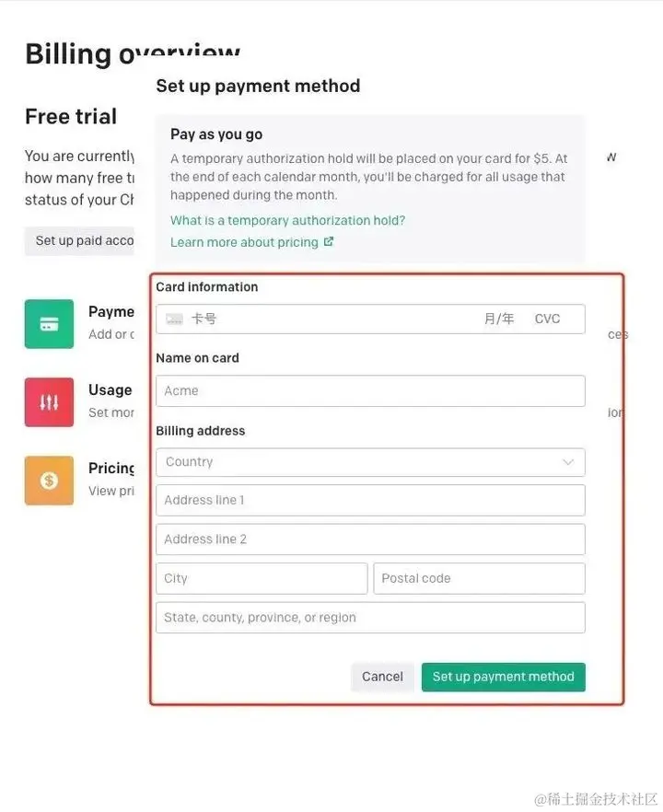This screenshot has width=663, height=812.
Task: Click the Address line 2 field
Action: point(370,539)
